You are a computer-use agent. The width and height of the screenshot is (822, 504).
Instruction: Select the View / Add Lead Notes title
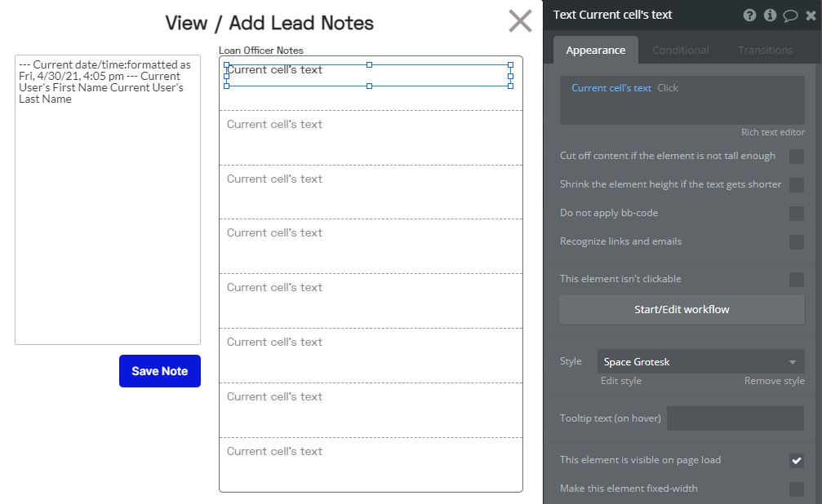pyautogui.click(x=269, y=23)
